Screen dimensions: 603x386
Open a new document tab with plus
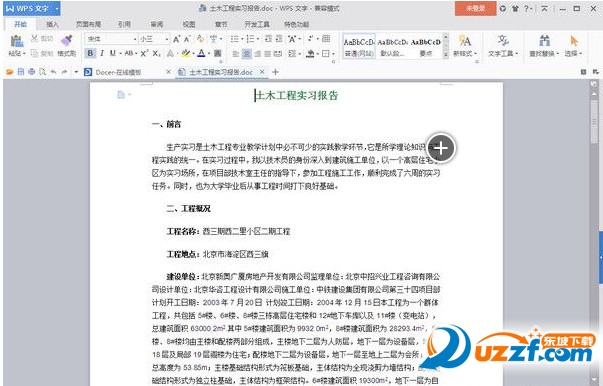(x=275, y=72)
